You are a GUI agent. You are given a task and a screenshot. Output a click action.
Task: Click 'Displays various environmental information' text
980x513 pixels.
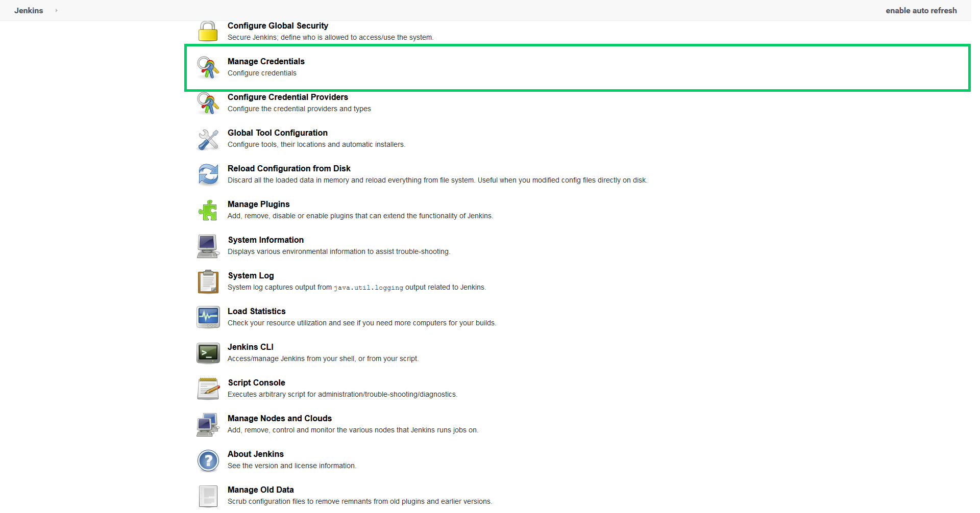coord(339,251)
